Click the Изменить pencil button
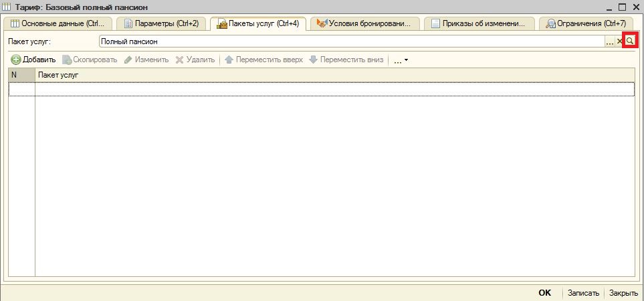 click(146, 60)
